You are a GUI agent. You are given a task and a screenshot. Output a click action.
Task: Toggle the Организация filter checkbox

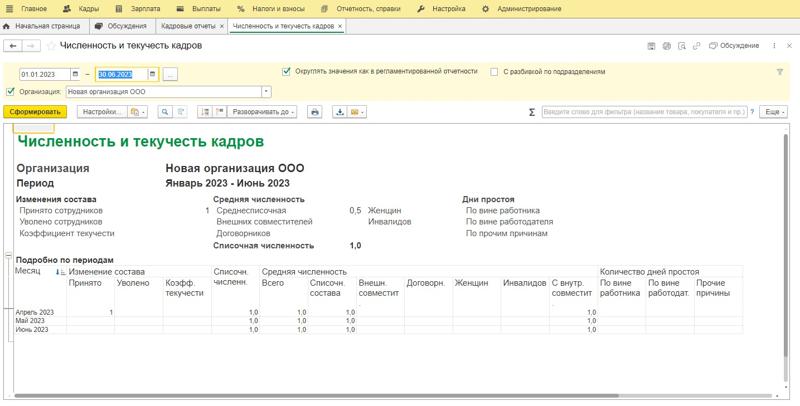click(x=11, y=92)
